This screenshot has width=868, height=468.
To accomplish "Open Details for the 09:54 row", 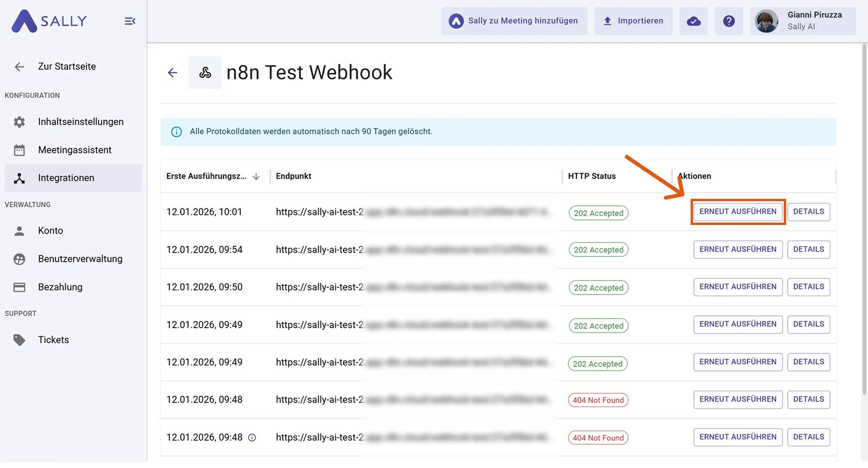I will 809,249.
